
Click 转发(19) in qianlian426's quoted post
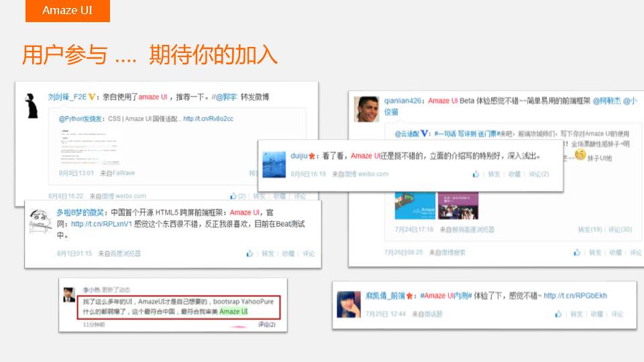590,229
